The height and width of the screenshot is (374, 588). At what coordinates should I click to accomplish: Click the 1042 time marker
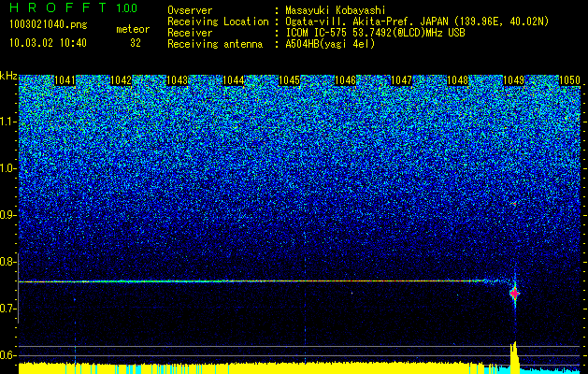(122, 80)
